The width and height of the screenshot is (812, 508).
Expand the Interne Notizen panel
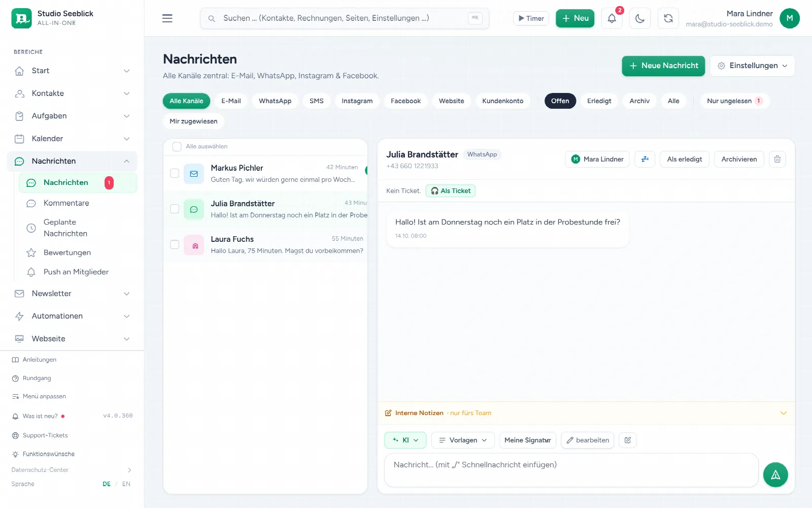(x=586, y=413)
